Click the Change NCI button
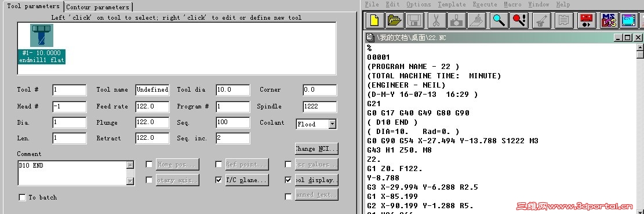 pyautogui.click(x=316, y=148)
